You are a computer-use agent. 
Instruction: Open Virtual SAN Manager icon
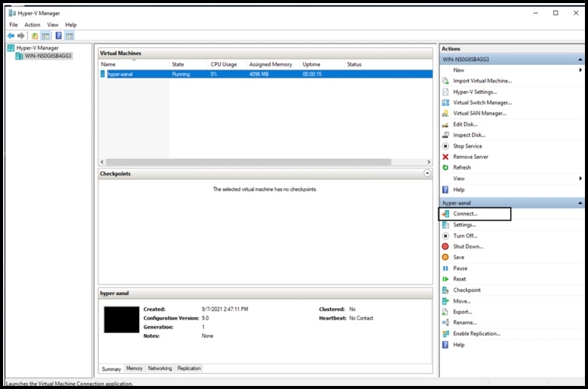(445, 113)
